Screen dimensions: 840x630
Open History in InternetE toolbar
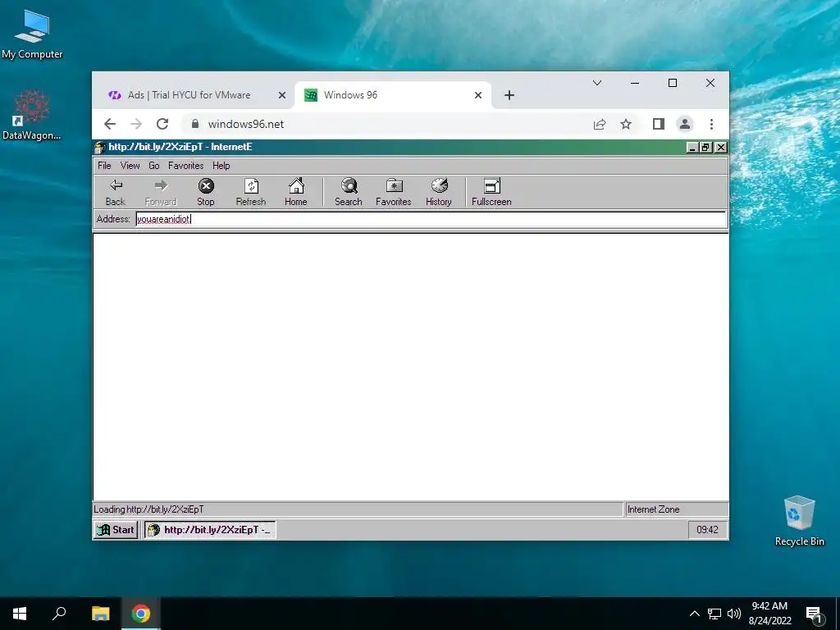point(439,192)
